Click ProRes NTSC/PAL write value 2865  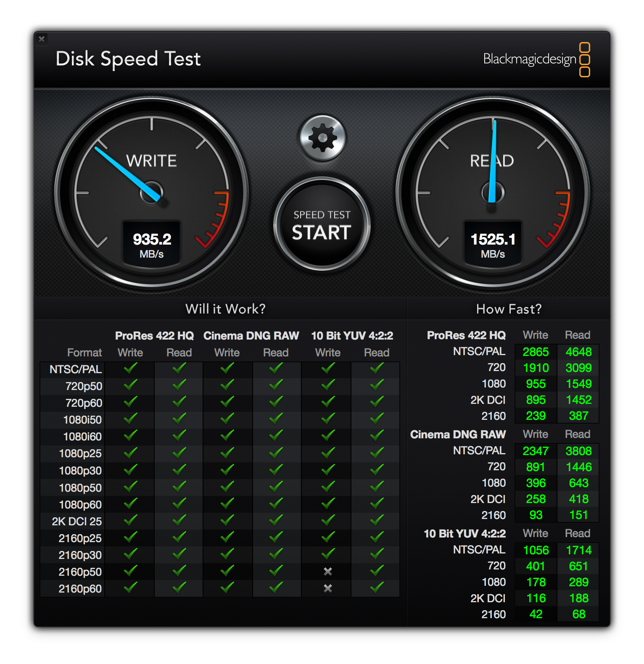coord(536,352)
